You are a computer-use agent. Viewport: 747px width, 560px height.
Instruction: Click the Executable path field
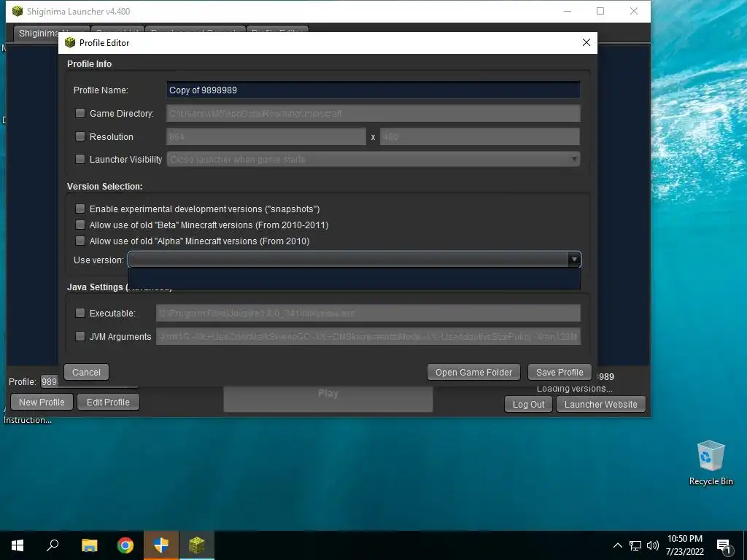[x=368, y=313]
